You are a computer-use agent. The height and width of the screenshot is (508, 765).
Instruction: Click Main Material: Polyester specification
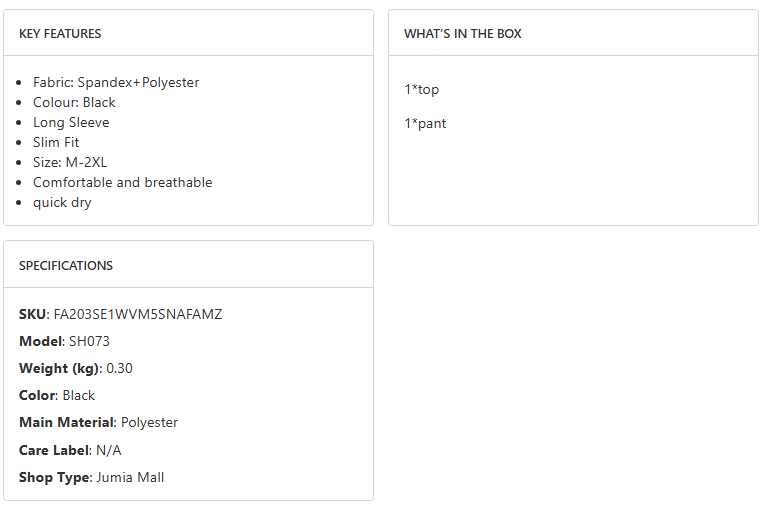click(98, 423)
